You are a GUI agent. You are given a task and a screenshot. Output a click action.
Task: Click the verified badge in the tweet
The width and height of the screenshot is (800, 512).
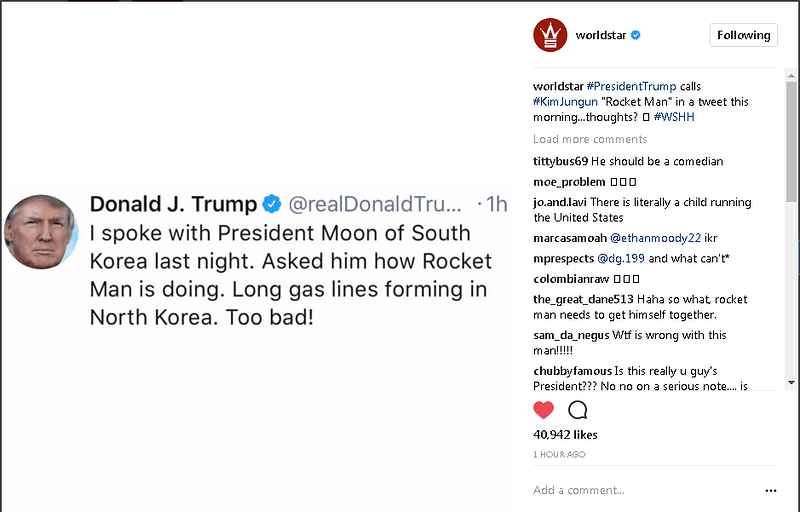click(272, 204)
